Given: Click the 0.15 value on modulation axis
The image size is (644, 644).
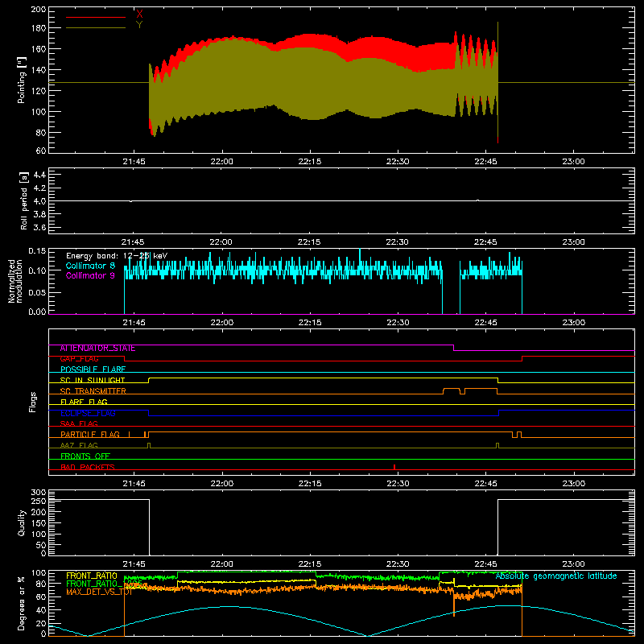Looking at the screenshot, I should [x=37, y=251].
